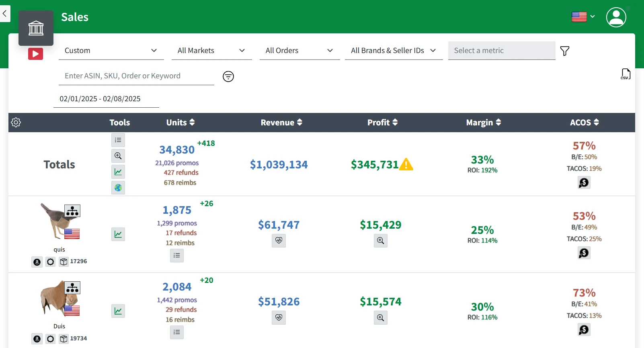Viewport: 644px width, 348px height.
Task: Open table settings gear icon
Action: click(x=16, y=123)
